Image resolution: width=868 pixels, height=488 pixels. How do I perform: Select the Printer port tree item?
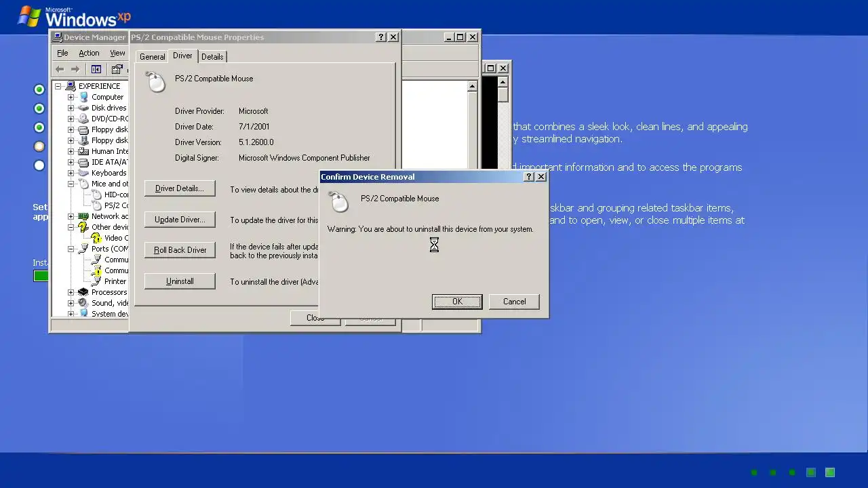tap(115, 281)
